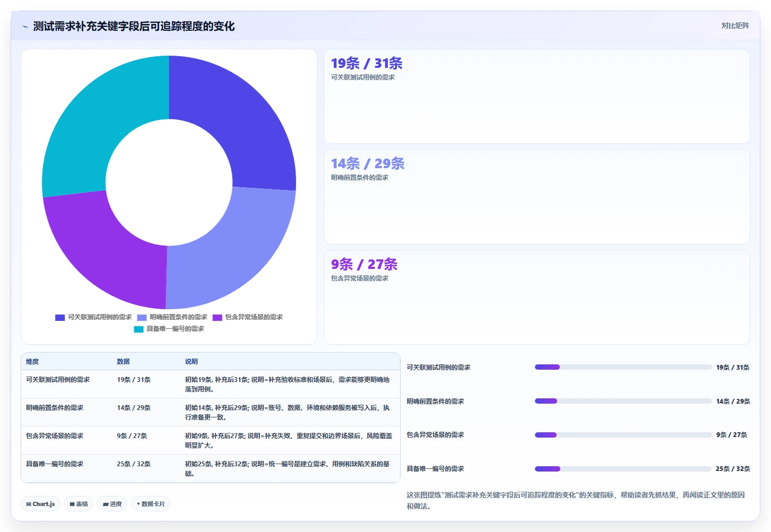771x532 pixels.
Task: Click progress value 25条 / 32条
Action: coord(733,469)
